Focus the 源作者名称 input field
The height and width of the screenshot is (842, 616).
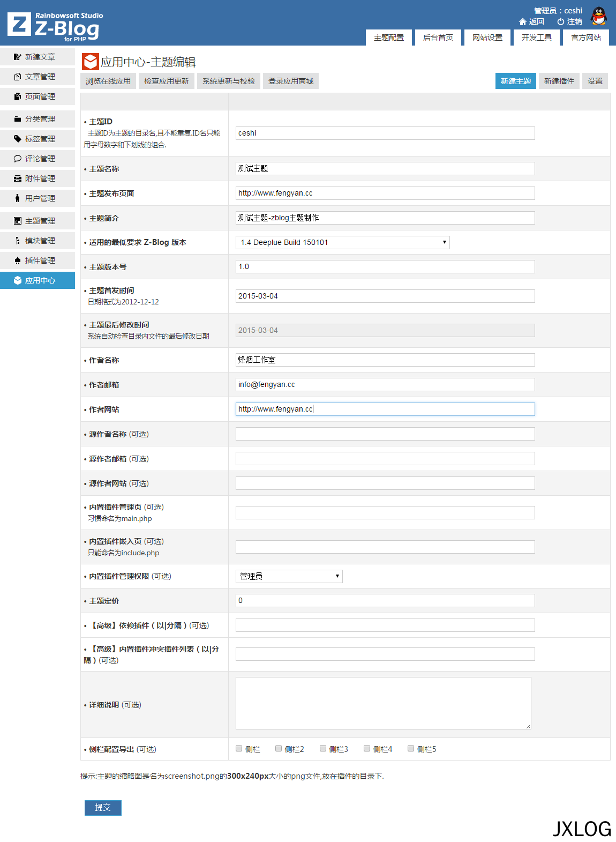(x=385, y=434)
